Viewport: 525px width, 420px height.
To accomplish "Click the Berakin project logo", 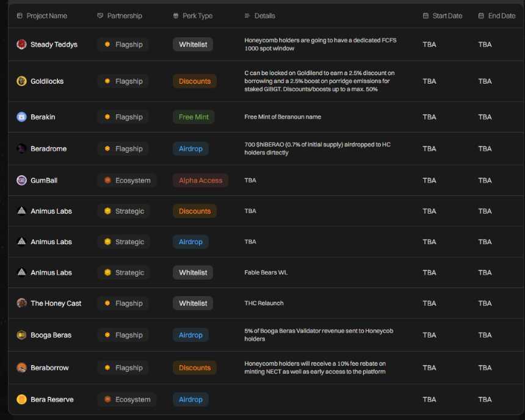I will [21, 117].
